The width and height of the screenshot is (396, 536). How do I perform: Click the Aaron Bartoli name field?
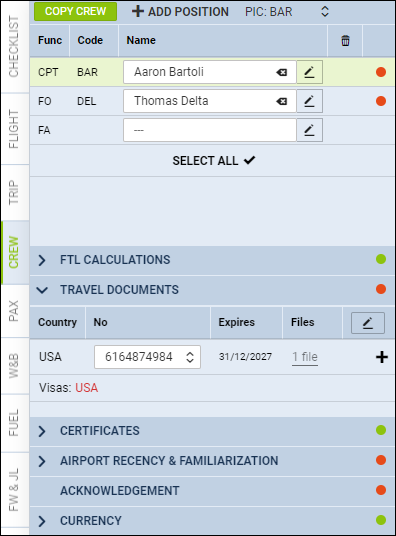click(210, 72)
